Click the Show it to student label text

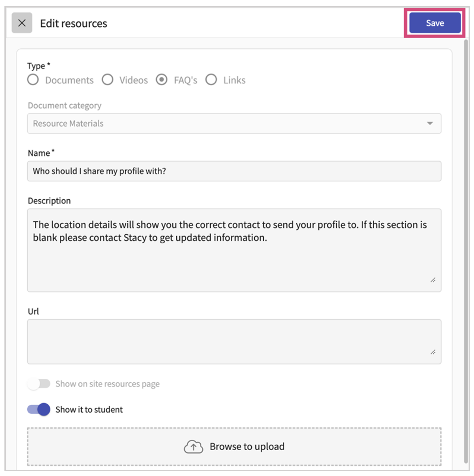(x=89, y=410)
